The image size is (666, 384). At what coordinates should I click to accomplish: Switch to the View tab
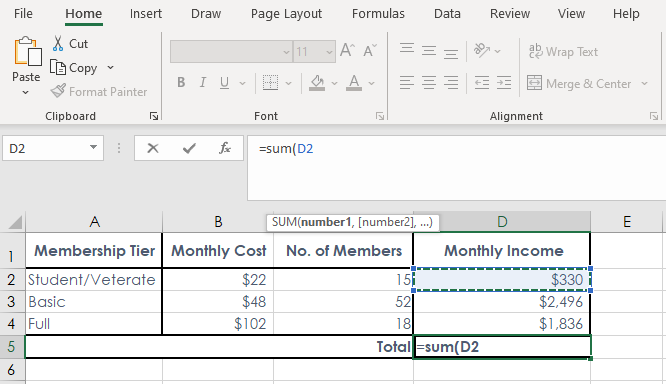click(571, 14)
